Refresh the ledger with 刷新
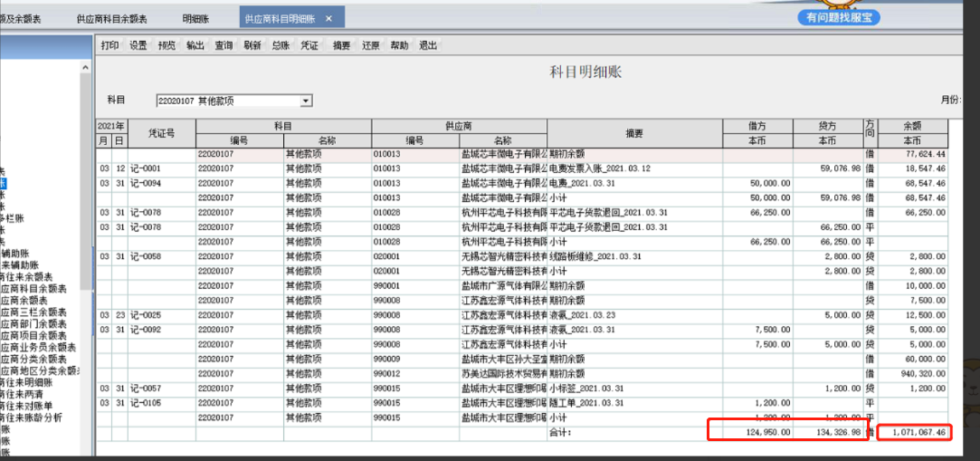 point(252,45)
